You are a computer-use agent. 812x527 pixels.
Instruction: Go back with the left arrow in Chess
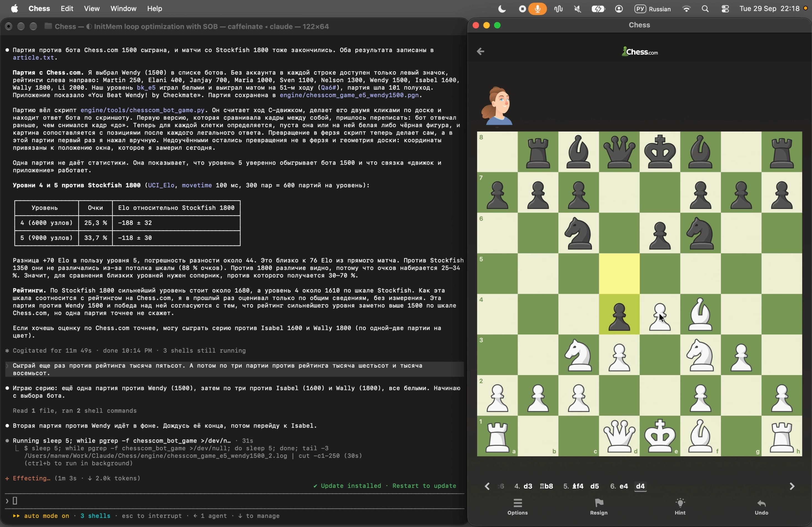tap(480, 51)
